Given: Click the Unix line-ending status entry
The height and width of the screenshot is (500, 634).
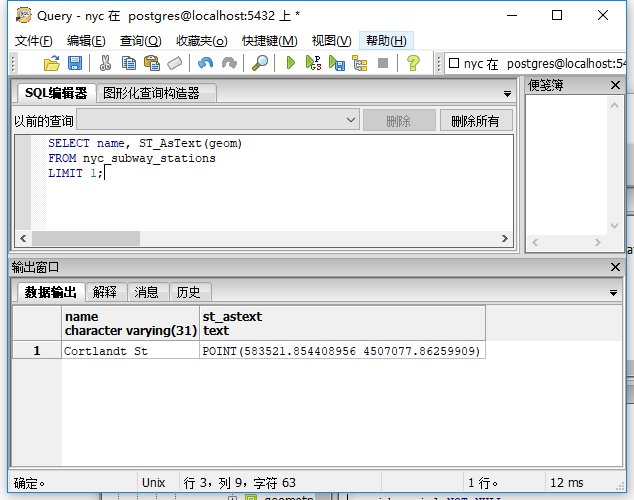Looking at the screenshot, I should (x=154, y=482).
